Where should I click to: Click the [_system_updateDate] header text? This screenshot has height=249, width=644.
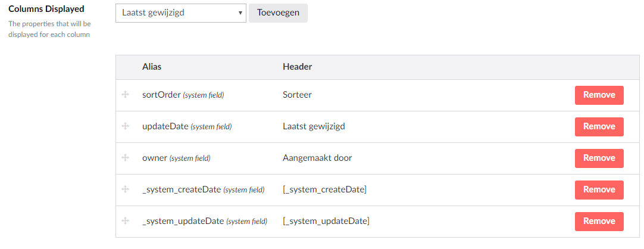326,221
